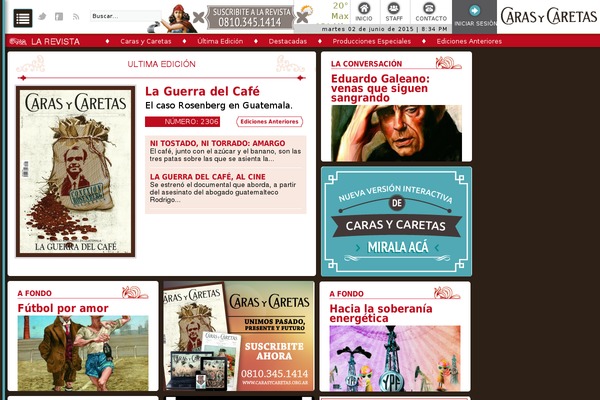Image resolution: width=600 pixels, height=400 pixels.
Task: Click the La Guerra del Café magazine cover
Action: point(76,171)
